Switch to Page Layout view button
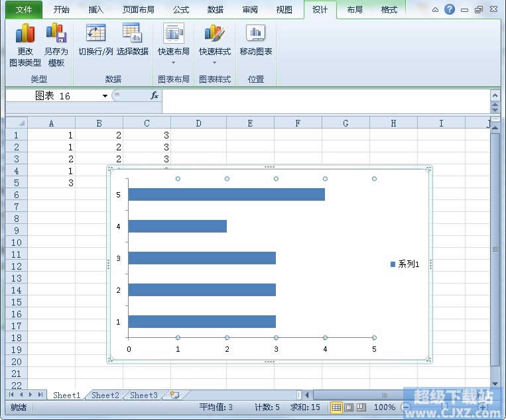506x420 pixels. click(x=349, y=407)
